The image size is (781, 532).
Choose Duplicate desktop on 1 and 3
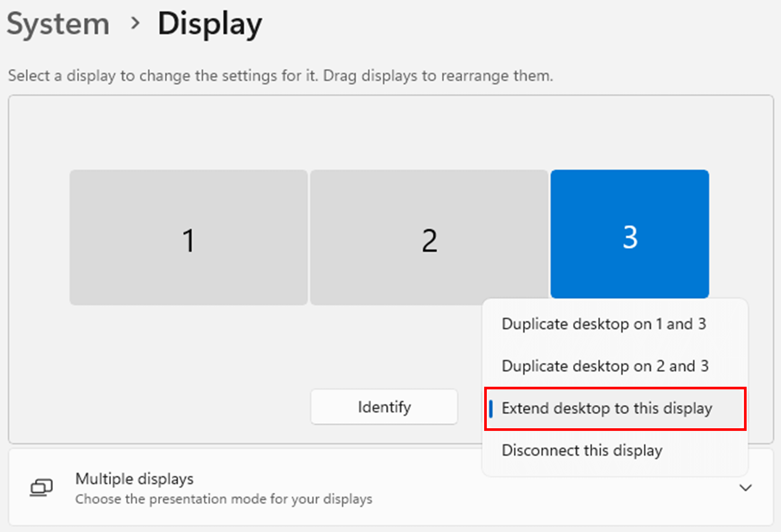pyautogui.click(x=603, y=324)
